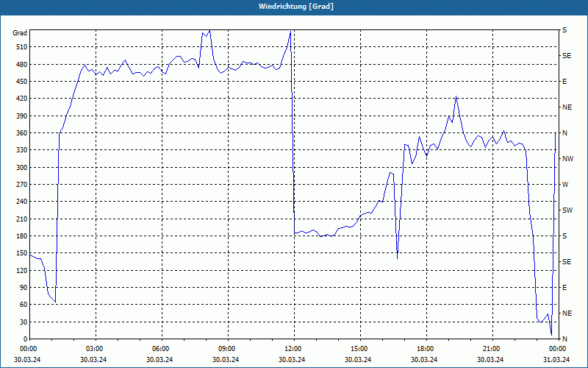The height and width of the screenshot is (368, 588).
Task: Click the SW compass label
Action: coord(567,210)
